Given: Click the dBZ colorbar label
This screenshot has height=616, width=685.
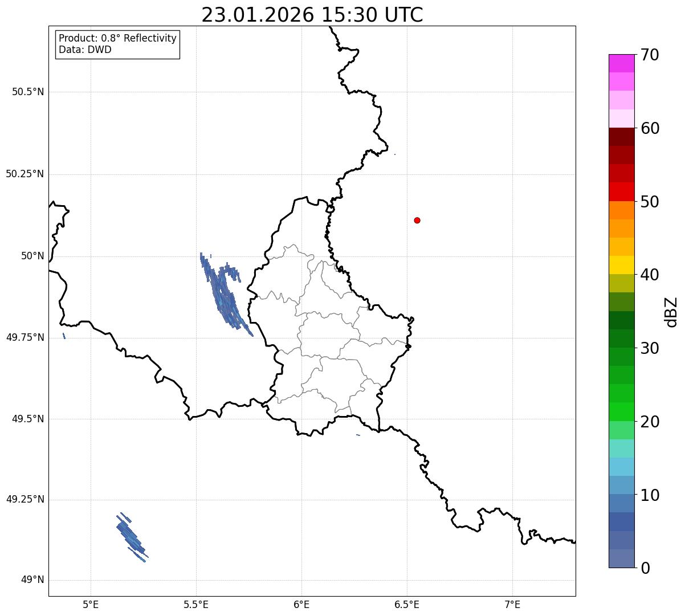Looking at the screenshot, I should [672, 312].
